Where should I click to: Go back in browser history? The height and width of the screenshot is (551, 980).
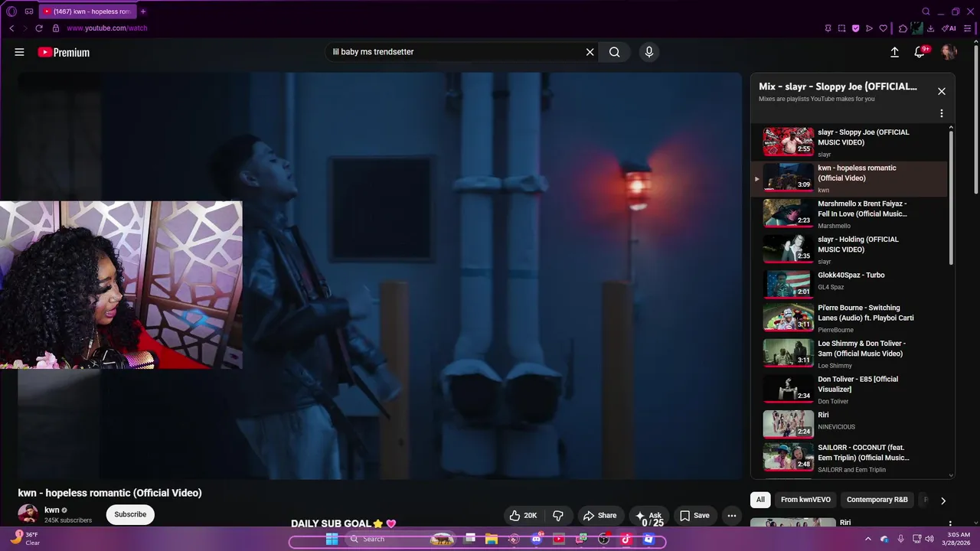click(11, 28)
